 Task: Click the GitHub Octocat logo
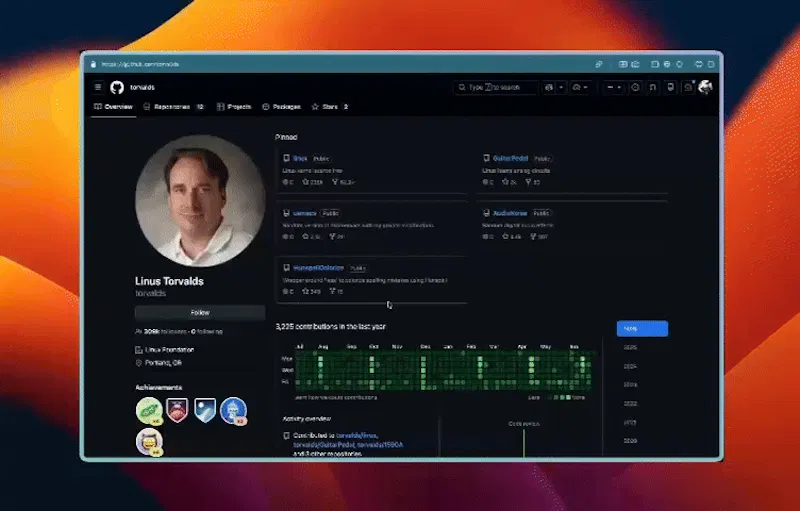coord(117,87)
